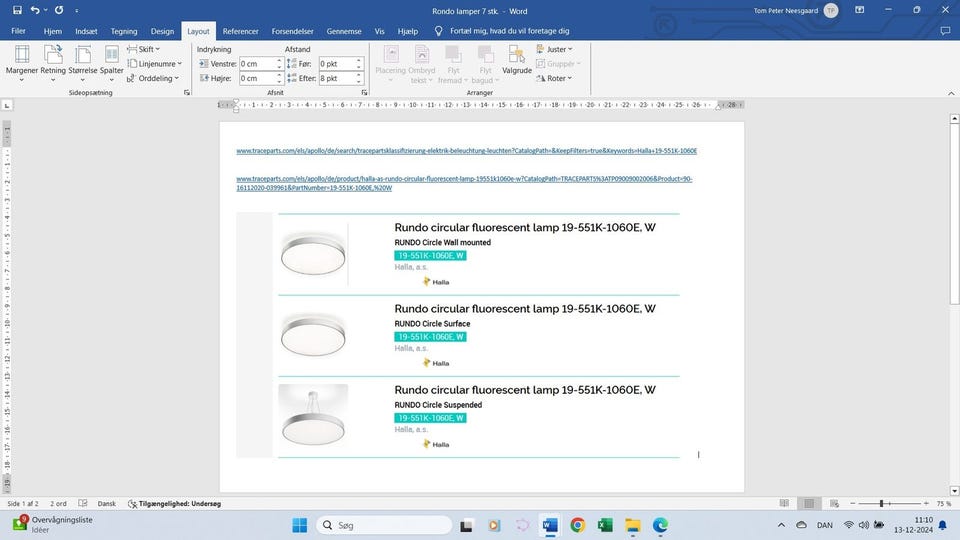The image size is (960, 540).
Task: Open the Størrelse page size menu
Action: pyautogui.click(x=83, y=61)
